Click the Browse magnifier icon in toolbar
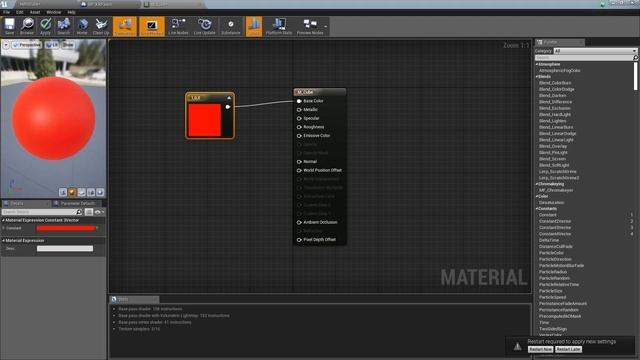The height and width of the screenshot is (360, 640). (x=27, y=26)
